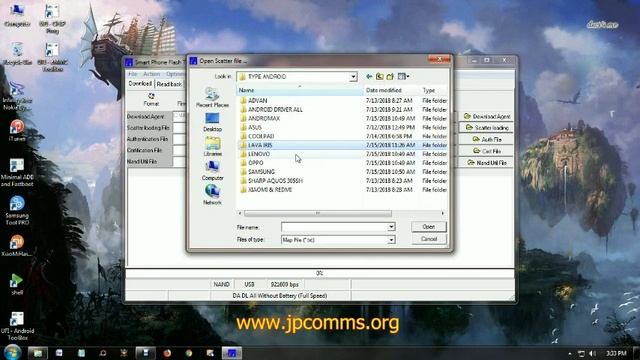
Task: Open Minimal ADB and Fastboot desktop icon
Action: point(17,173)
